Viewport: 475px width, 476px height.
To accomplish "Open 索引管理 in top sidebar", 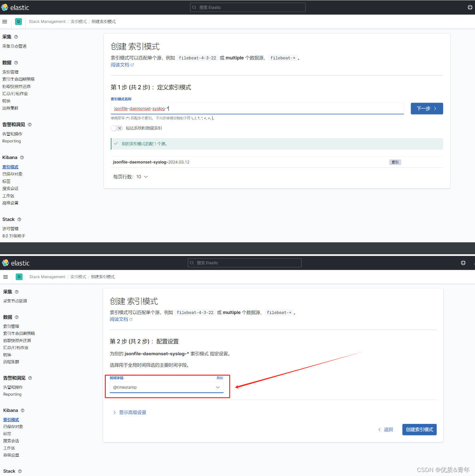I will tap(10, 72).
